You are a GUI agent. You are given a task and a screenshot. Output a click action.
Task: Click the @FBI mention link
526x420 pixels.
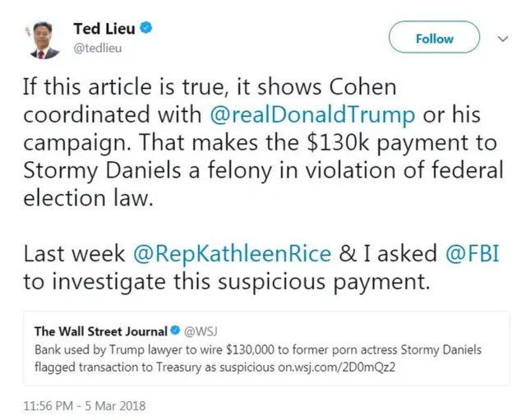pos(471,256)
